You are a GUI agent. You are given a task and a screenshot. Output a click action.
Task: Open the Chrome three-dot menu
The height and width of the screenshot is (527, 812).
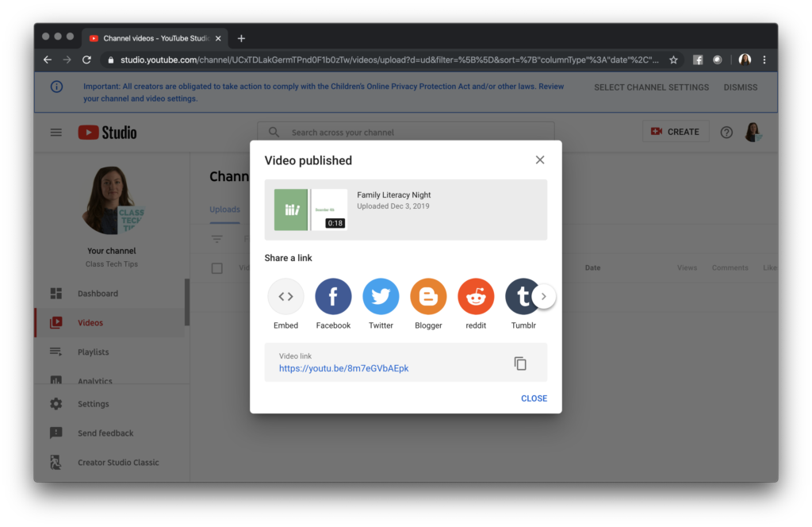coord(764,60)
